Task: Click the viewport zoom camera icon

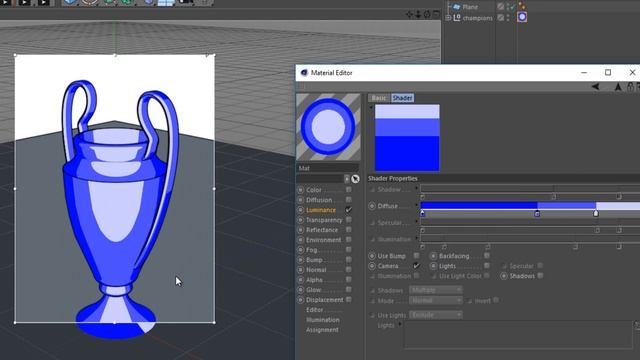Action: [418, 14]
